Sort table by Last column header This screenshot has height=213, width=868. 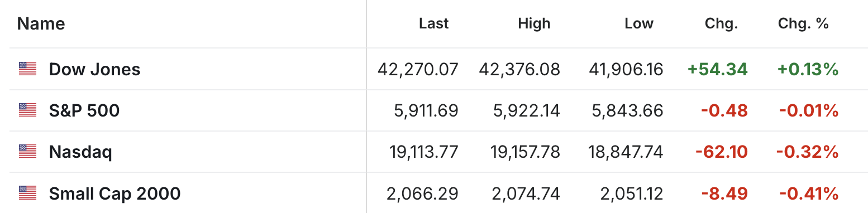tap(434, 23)
